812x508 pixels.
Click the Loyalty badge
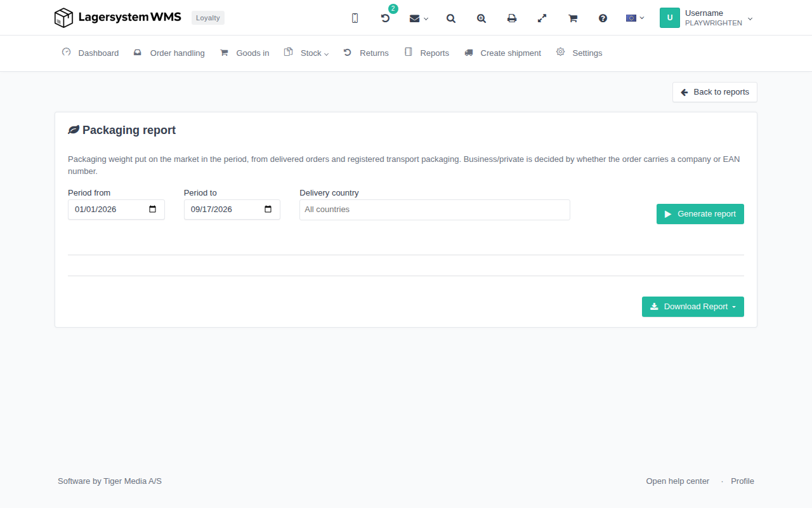tap(208, 18)
